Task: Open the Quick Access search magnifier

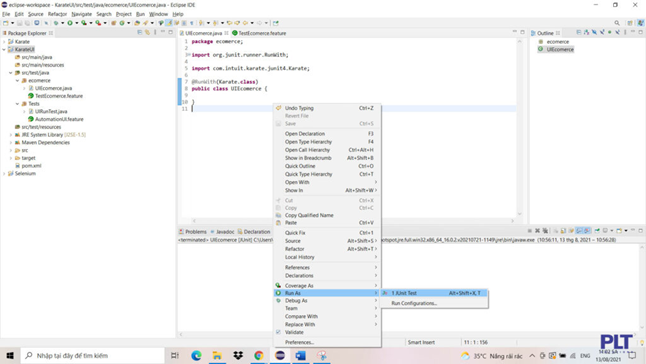Action: tap(617, 23)
